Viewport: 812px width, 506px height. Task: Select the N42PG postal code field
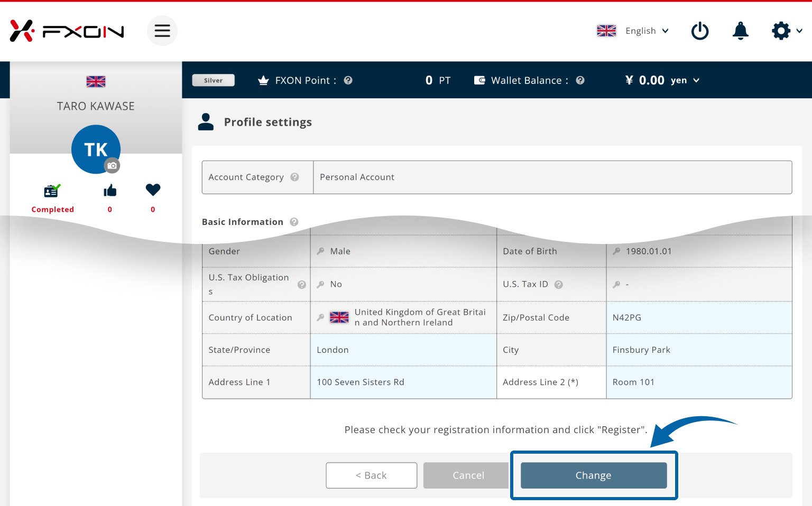699,317
